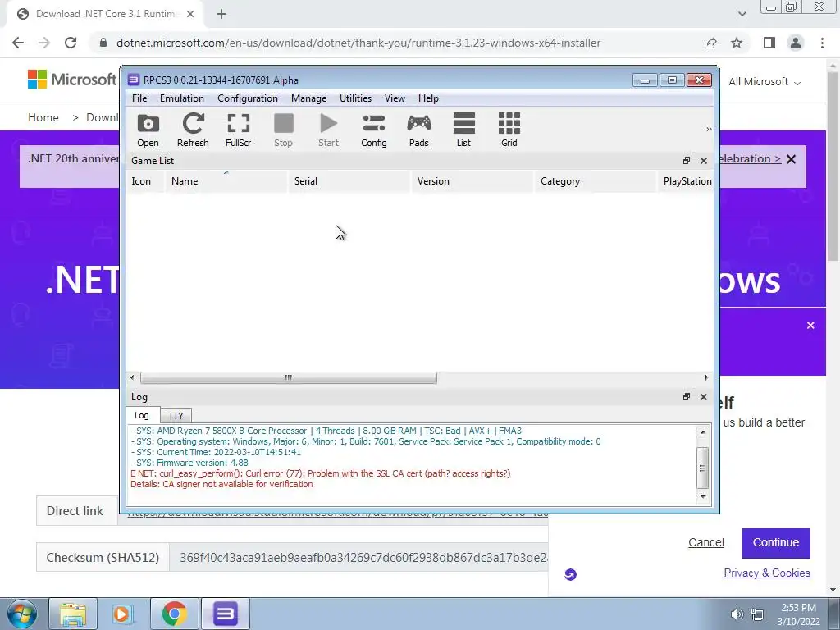840x630 pixels.
Task: Share this page icon in Chrome
Action: 710,43
